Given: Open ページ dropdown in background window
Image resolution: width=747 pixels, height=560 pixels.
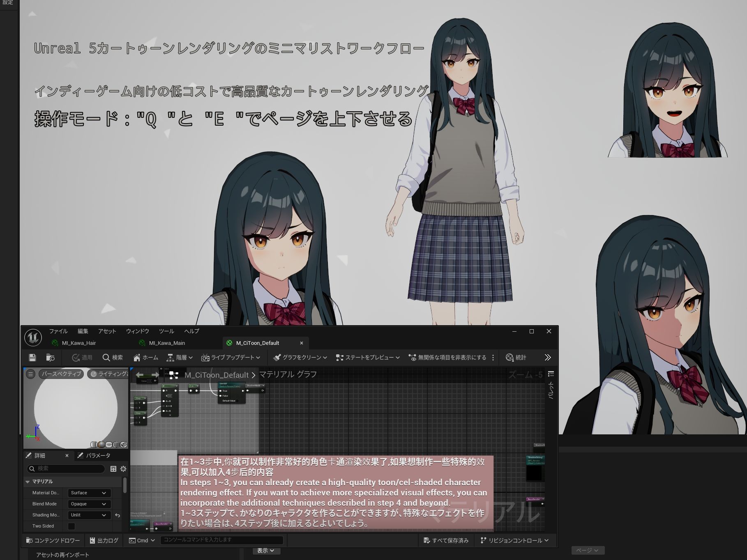Looking at the screenshot, I should 588,550.
